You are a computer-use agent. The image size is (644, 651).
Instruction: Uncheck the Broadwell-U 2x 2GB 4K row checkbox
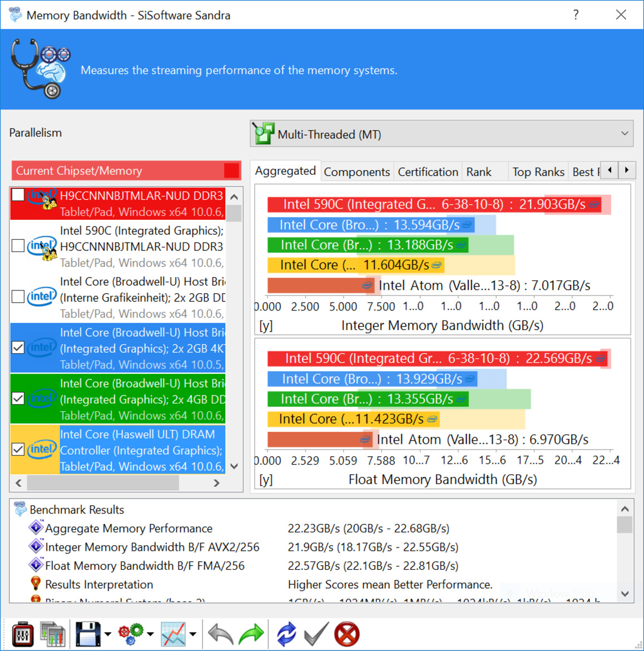pyautogui.click(x=18, y=348)
